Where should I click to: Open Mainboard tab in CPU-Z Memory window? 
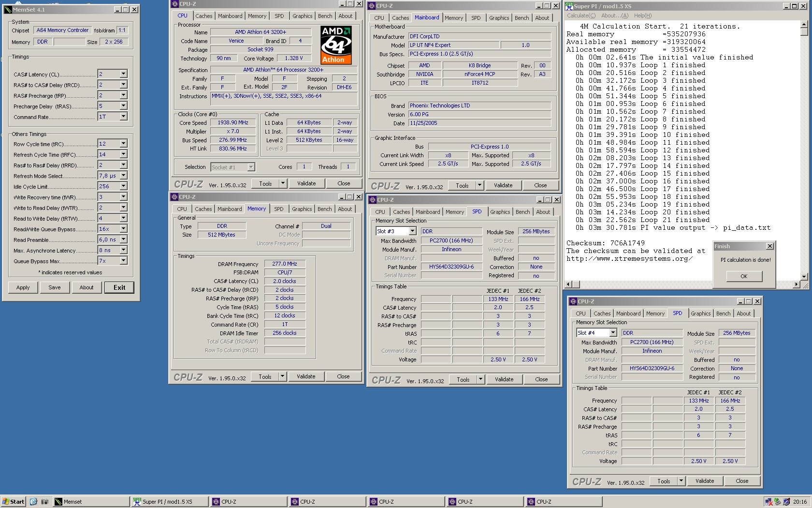click(230, 209)
